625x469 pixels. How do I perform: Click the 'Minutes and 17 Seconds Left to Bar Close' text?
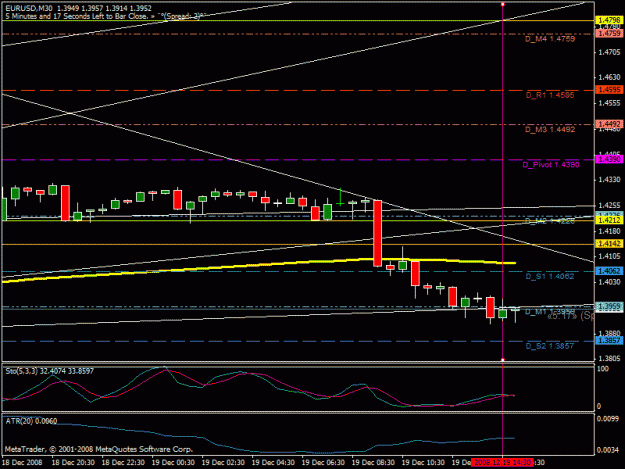(x=80, y=16)
